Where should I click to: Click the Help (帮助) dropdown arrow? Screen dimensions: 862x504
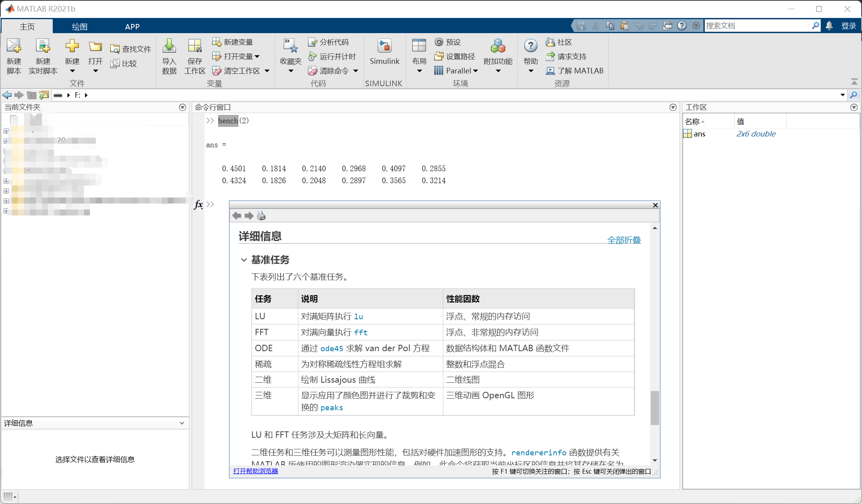(531, 71)
